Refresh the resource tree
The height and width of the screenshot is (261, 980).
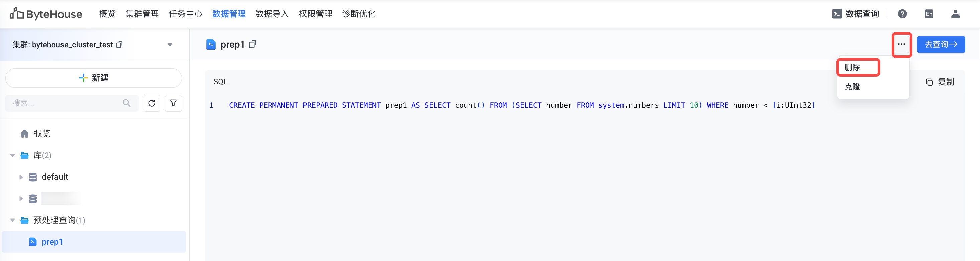click(152, 103)
